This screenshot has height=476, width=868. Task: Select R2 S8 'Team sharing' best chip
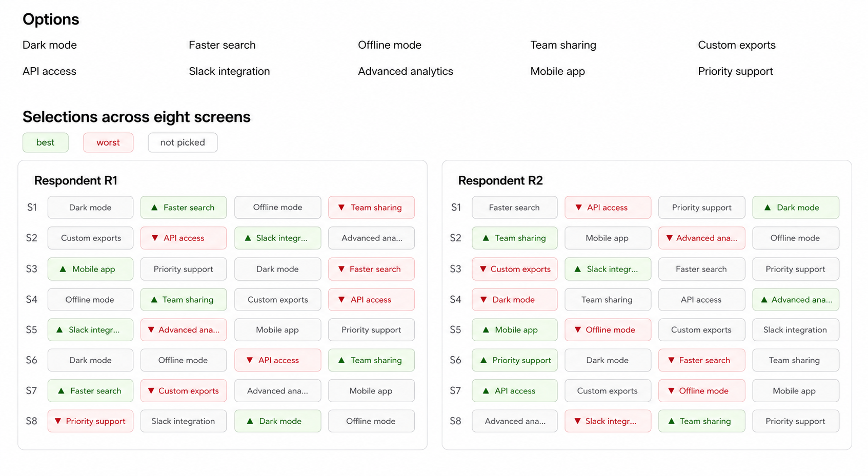point(701,421)
